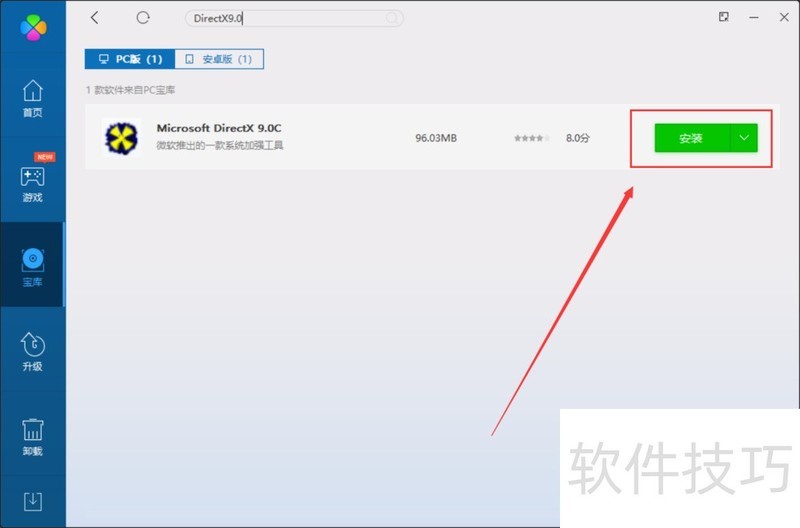Open the downloads icon at sidebar bottom
This screenshot has height=528, width=800.
point(33,501)
